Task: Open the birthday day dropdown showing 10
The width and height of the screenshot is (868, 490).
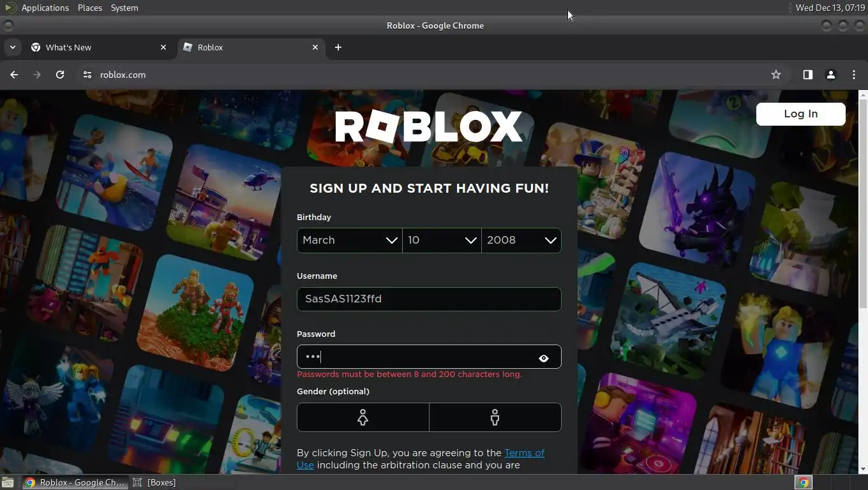Action: point(442,241)
